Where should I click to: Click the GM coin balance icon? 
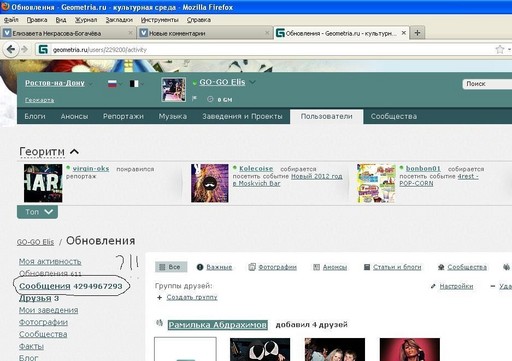coord(210,99)
